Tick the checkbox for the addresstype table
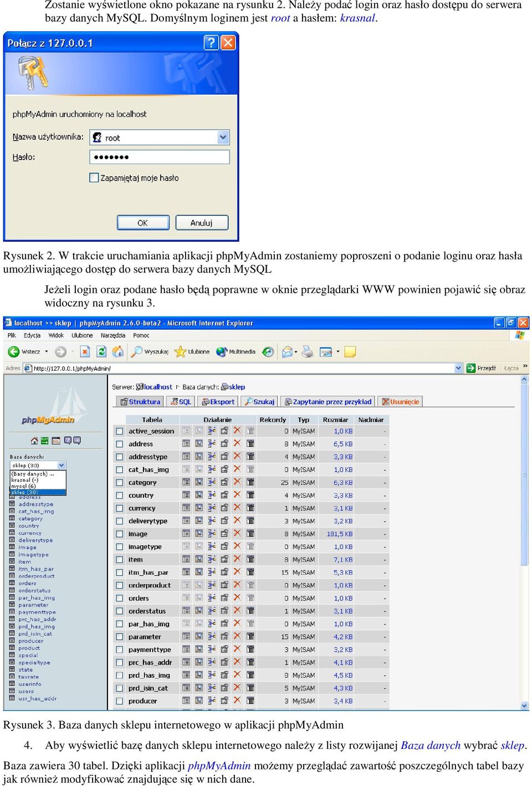This screenshot has width=532, height=786. [119, 457]
